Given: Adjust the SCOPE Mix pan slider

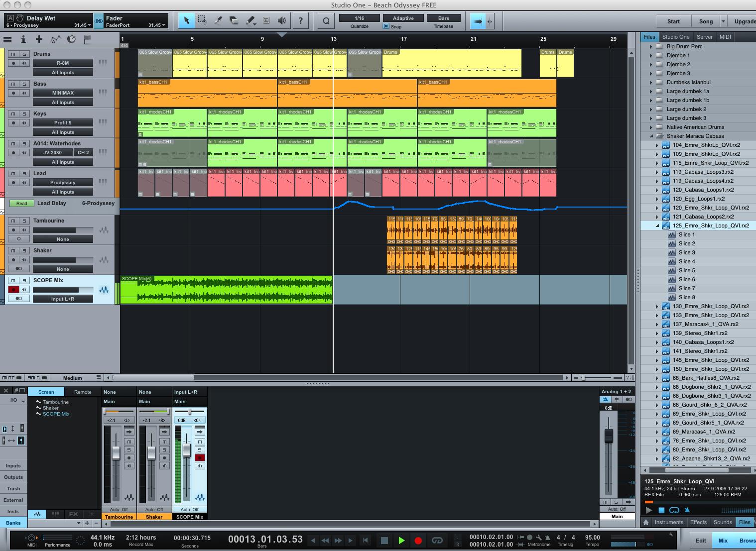Looking at the screenshot, I should tap(190, 412).
